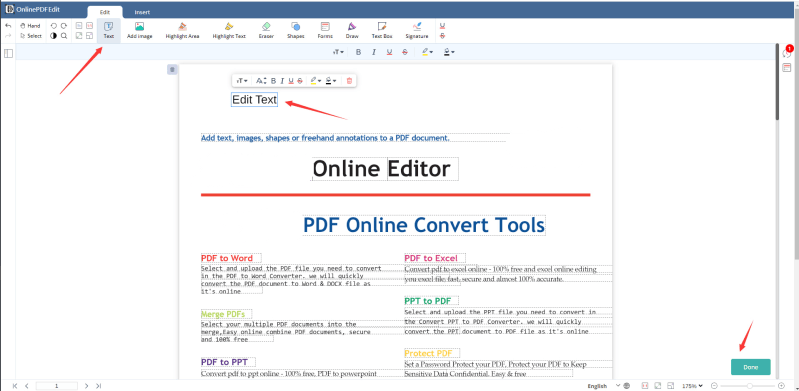Delete the text box with red trash icon
Screen dimensions: 799x391
click(x=349, y=81)
